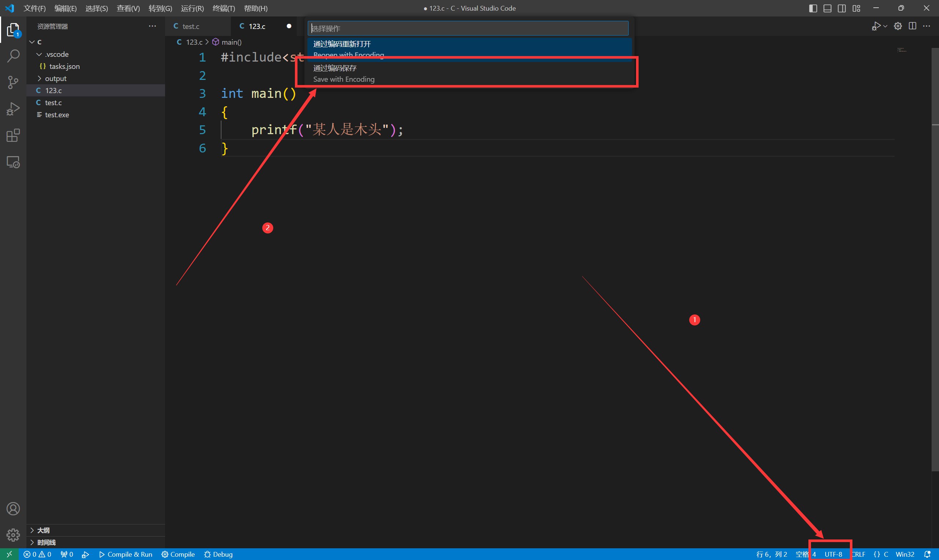Open the 编辑(E) menu

pyautogui.click(x=66, y=8)
